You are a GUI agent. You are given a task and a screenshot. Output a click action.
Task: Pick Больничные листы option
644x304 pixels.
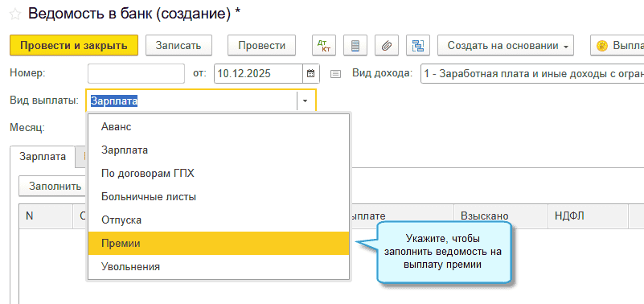219,197
